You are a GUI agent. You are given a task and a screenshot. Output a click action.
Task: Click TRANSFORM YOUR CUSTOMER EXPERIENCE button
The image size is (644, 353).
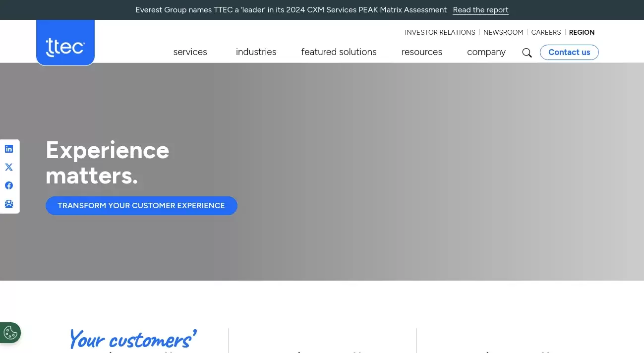coord(141,205)
